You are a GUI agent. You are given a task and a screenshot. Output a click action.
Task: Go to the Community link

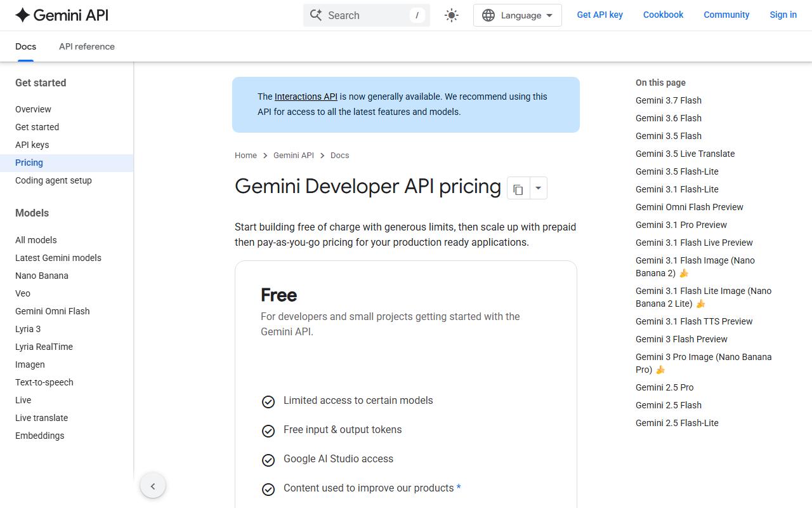(x=726, y=15)
